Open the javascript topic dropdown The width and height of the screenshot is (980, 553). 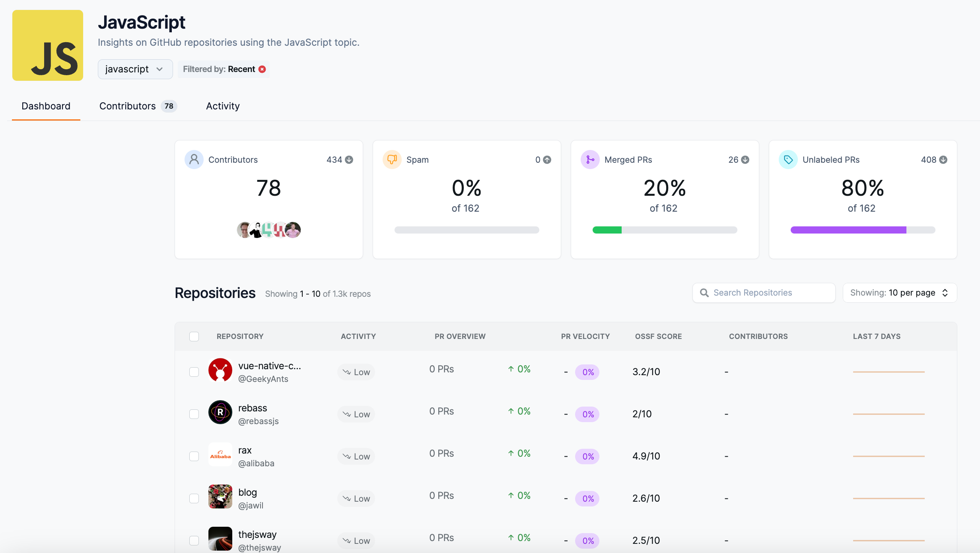[x=135, y=69]
